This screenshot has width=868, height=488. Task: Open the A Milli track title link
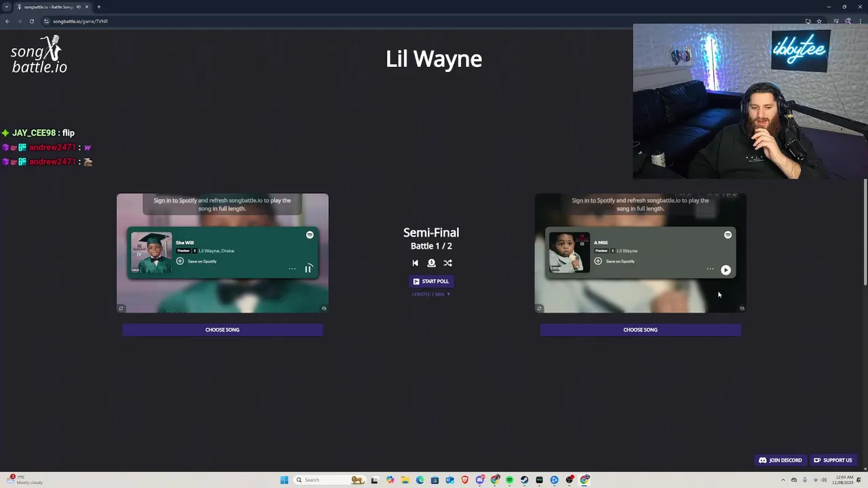(601, 243)
